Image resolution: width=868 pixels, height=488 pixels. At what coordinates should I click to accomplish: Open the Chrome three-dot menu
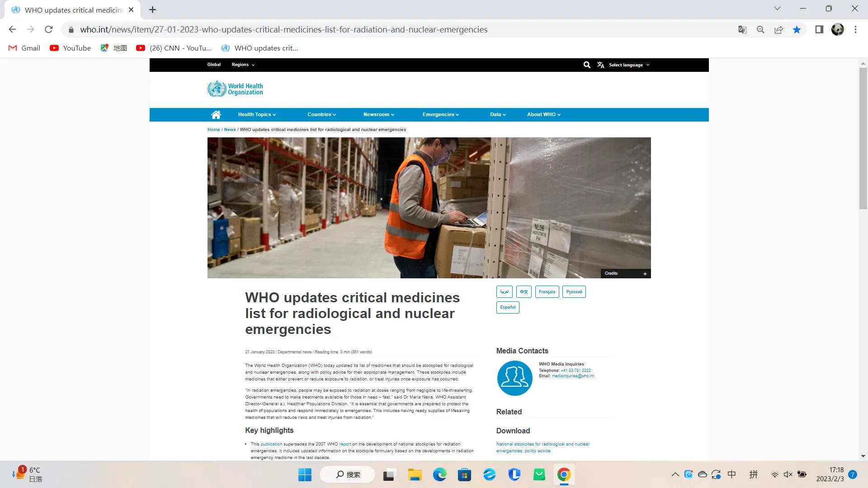(x=855, y=30)
